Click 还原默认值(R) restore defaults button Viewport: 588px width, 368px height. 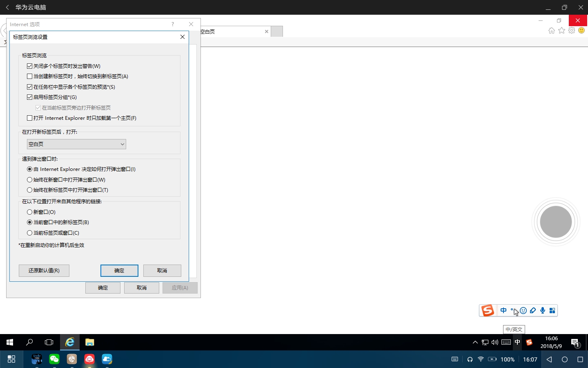tap(44, 271)
